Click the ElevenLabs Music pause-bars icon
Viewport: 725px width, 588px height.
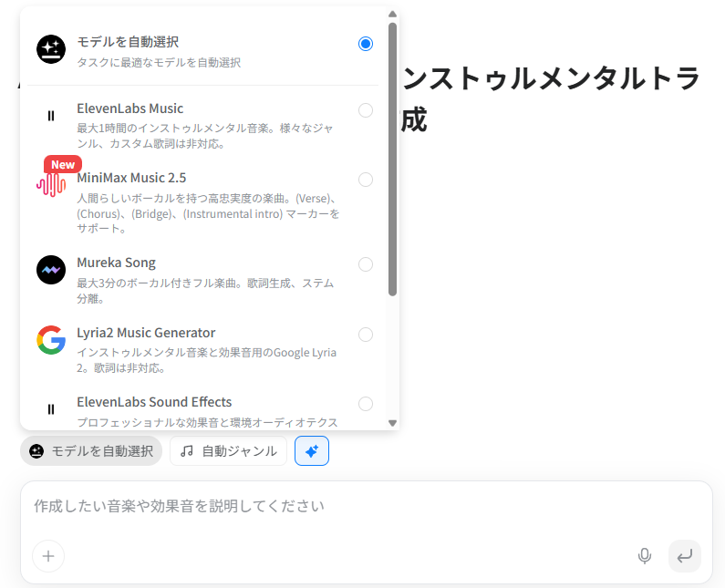[x=51, y=116]
